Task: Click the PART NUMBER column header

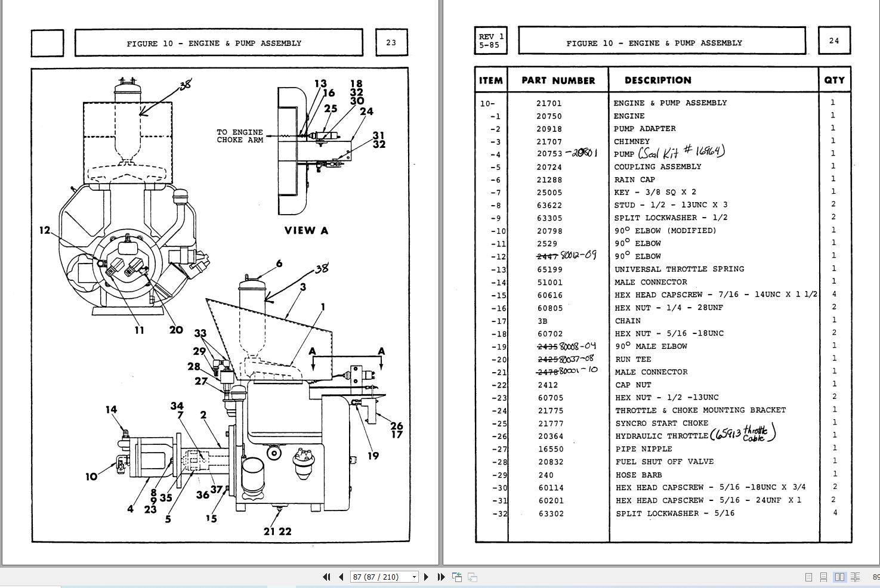Action: pyautogui.click(x=558, y=81)
